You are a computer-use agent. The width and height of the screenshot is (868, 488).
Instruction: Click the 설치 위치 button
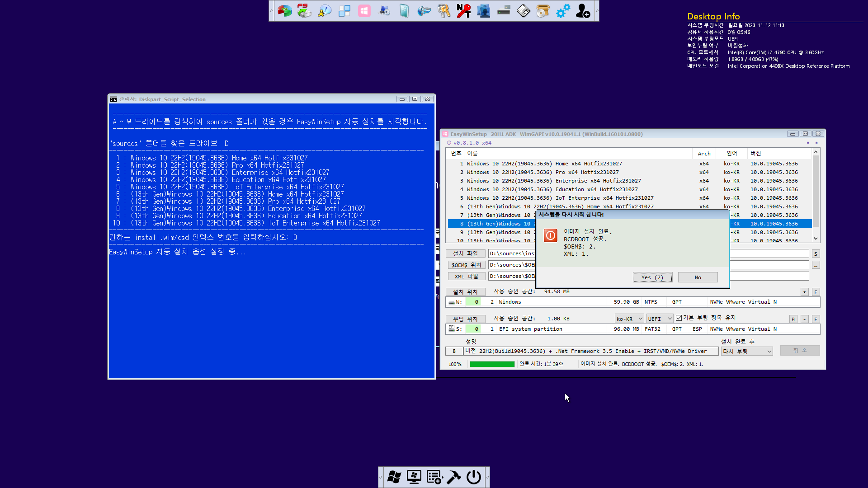click(465, 292)
